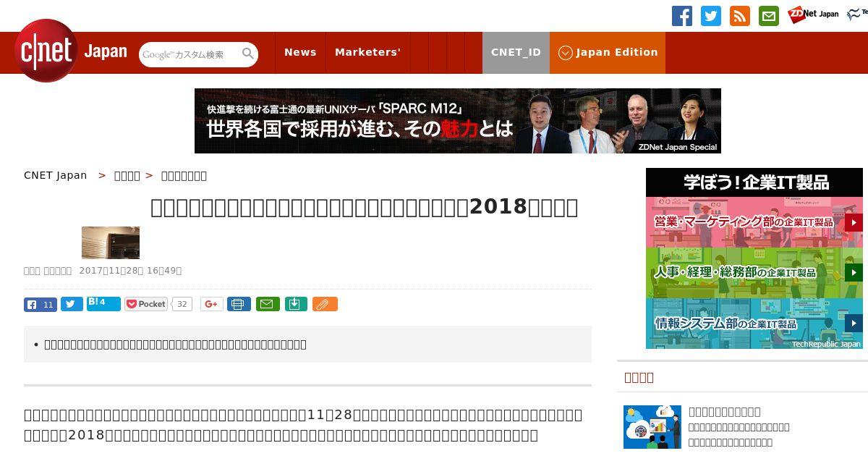Viewport: 868px width, 456px height.
Task: Open the article thumbnail image
Action: click(111, 242)
